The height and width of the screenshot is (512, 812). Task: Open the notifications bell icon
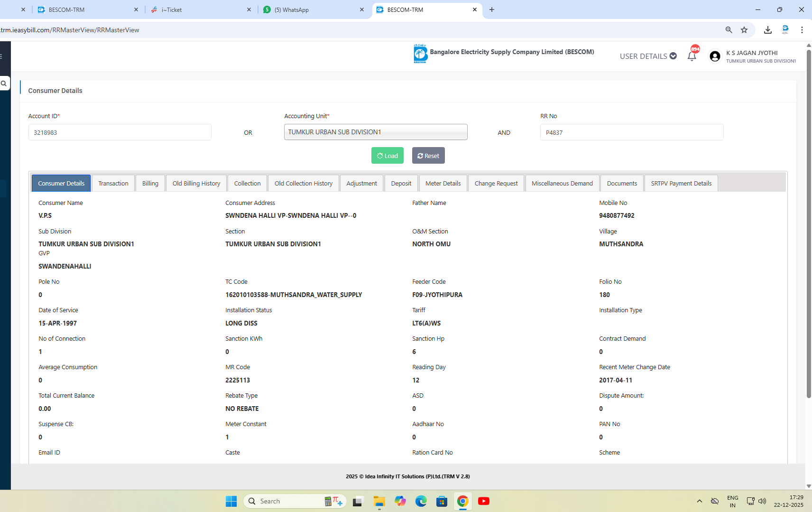tap(692, 56)
